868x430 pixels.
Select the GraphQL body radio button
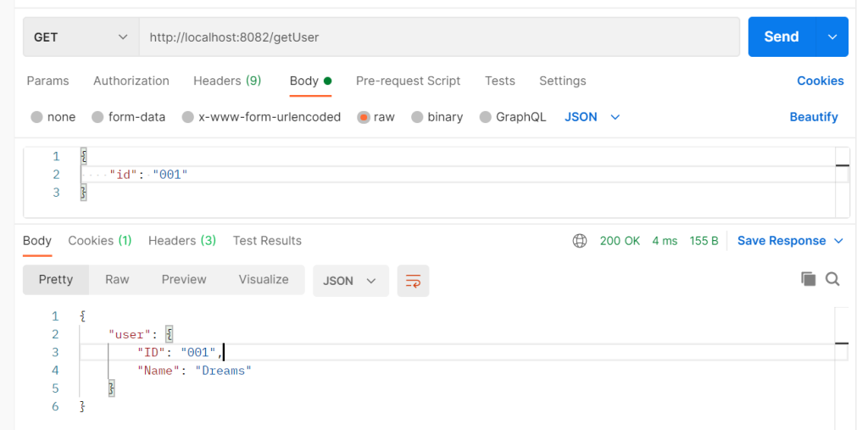pos(486,117)
